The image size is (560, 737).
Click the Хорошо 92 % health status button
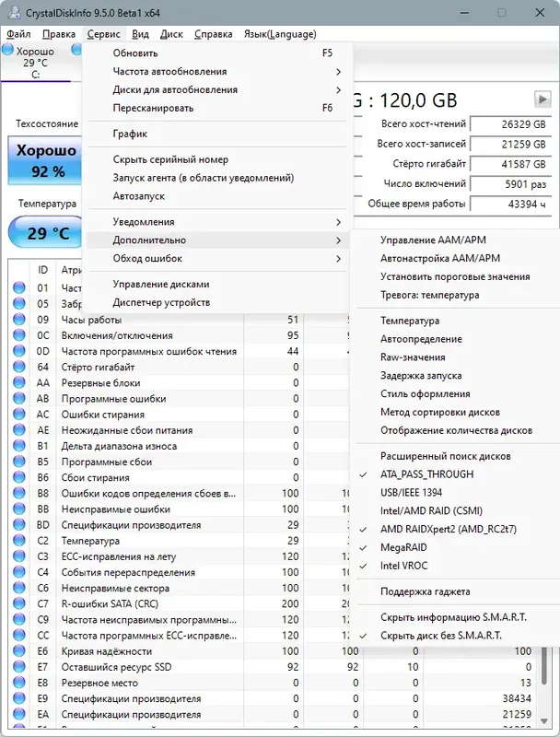point(45,160)
